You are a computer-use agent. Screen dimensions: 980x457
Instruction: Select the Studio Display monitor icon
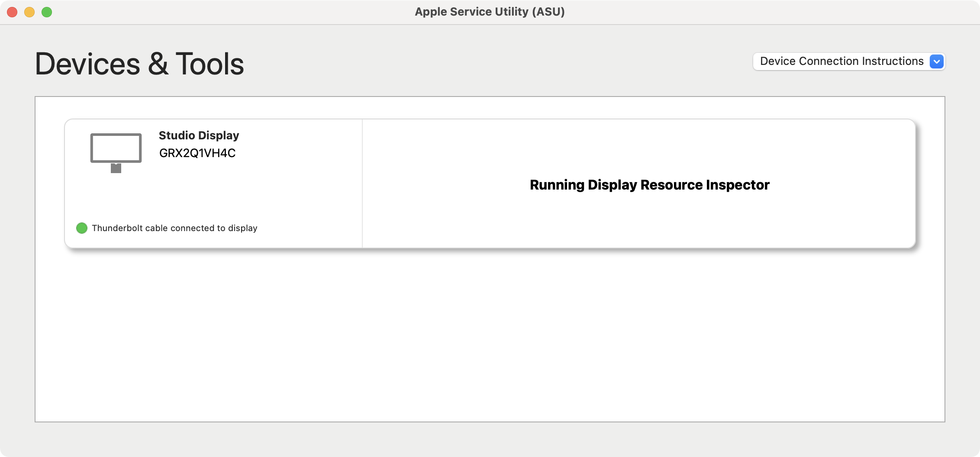116,153
